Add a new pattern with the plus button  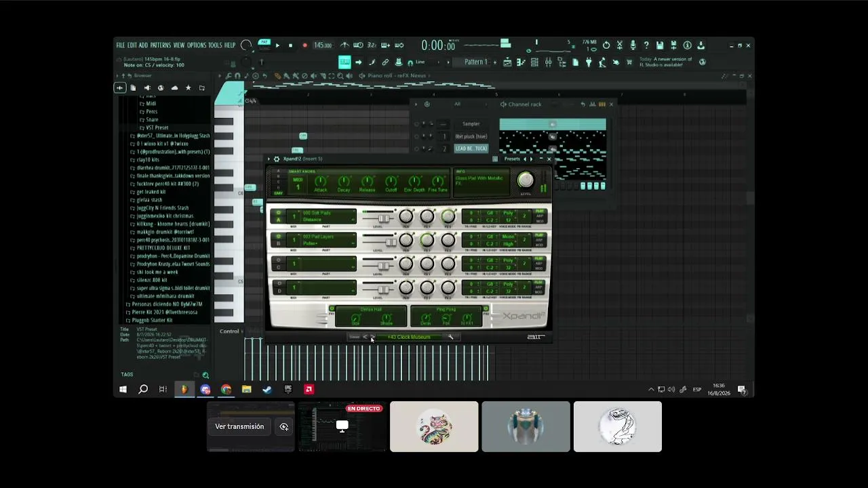point(495,62)
